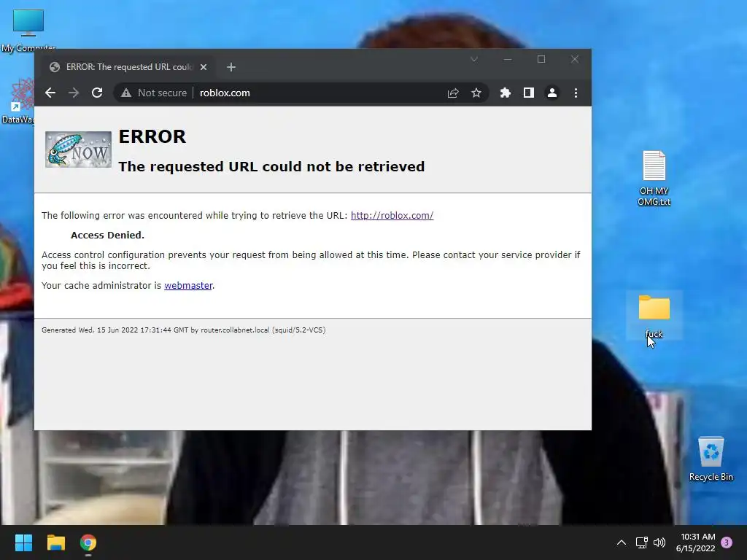Click the Generated Wed, 15 Jun 2022 footer line
The height and width of the screenshot is (560, 747).
[x=183, y=330]
